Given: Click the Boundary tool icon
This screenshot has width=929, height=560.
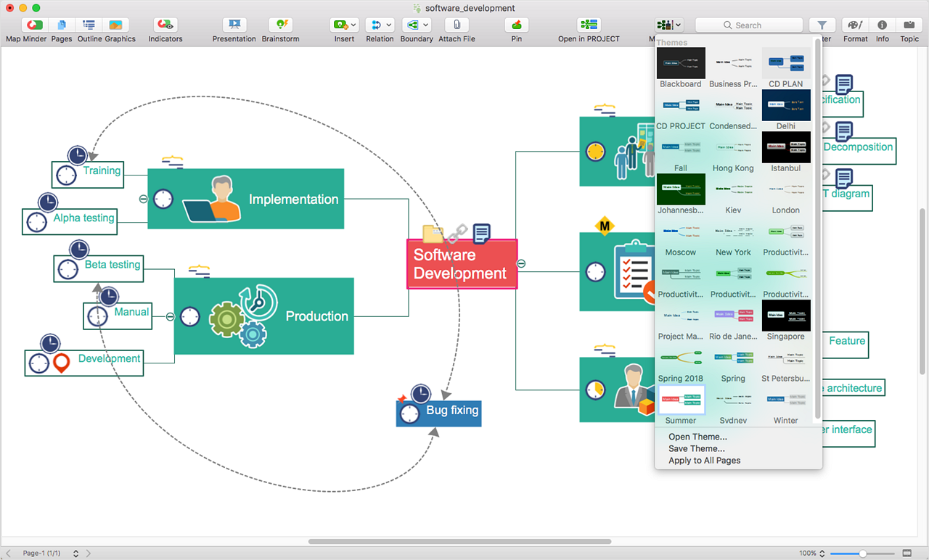Looking at the screenshot, I should tap(412, 25).
